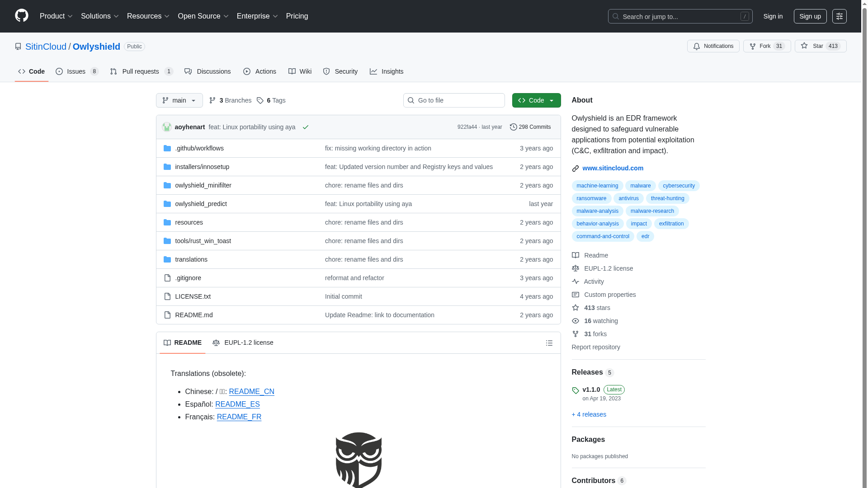Viewport: 868px width, 488px height.
Task: Select the EUPL-1.2 license tab in README
Action: tap(243, 343)
